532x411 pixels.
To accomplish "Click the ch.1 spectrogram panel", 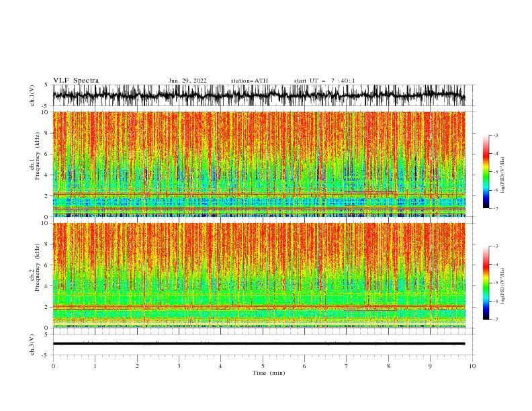I will click(x=259, y=164).
